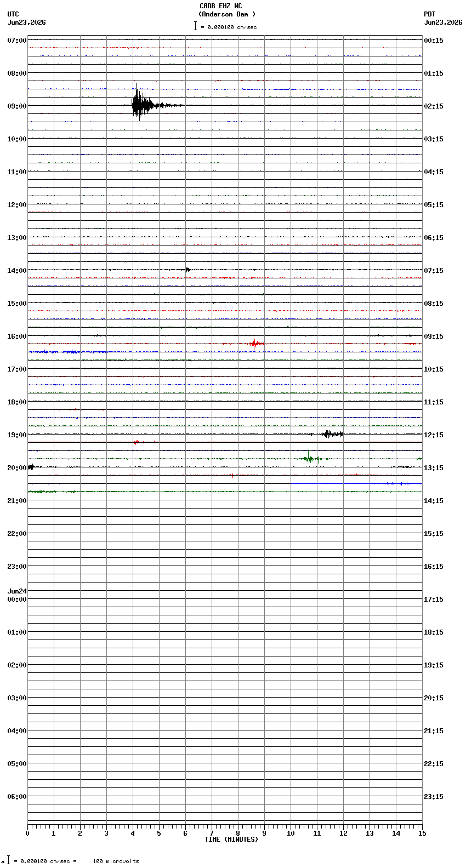This screenshot has height=868, width=466.
Task: Click the 20:00 UTC time label
Action: coord(17,468)
